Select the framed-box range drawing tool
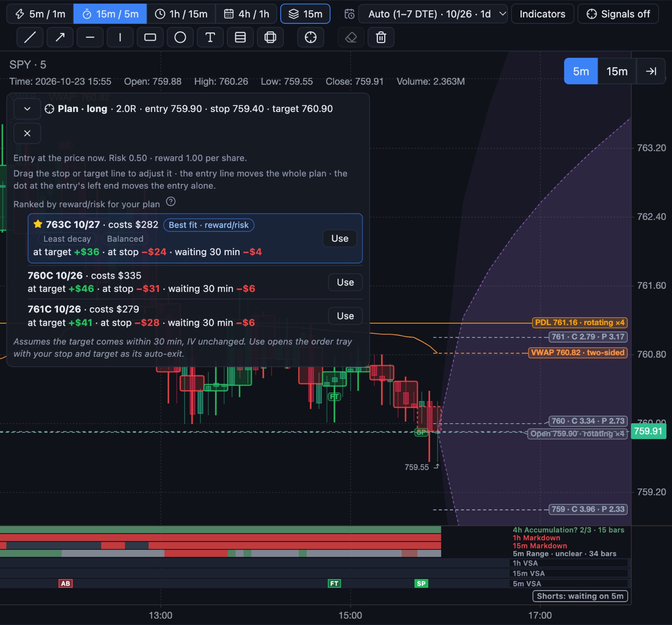Viewport: 672px width, 625px height. pos(270,37)
